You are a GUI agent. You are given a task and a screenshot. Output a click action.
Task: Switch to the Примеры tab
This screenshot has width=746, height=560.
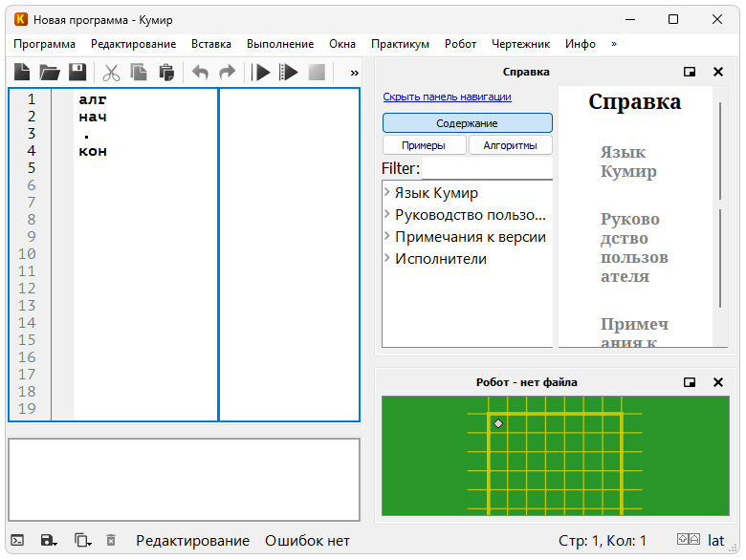tap(424, 145)
